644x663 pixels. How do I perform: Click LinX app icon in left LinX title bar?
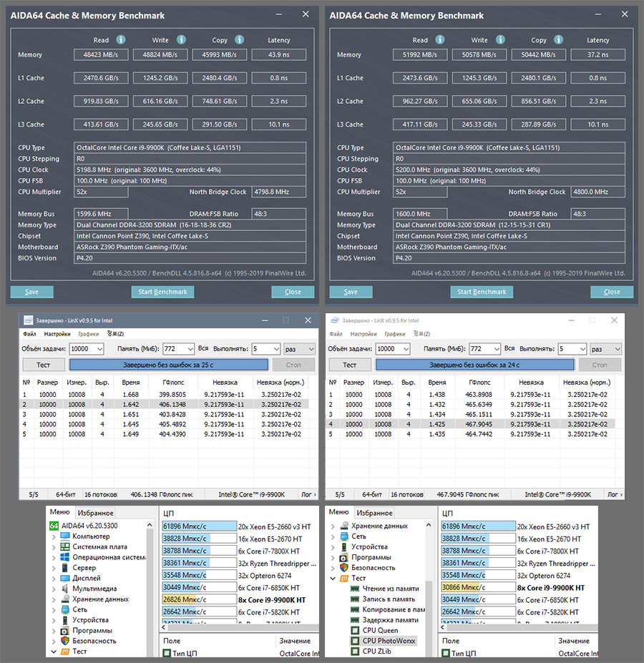pyautogui.click(x=28, y=320)
